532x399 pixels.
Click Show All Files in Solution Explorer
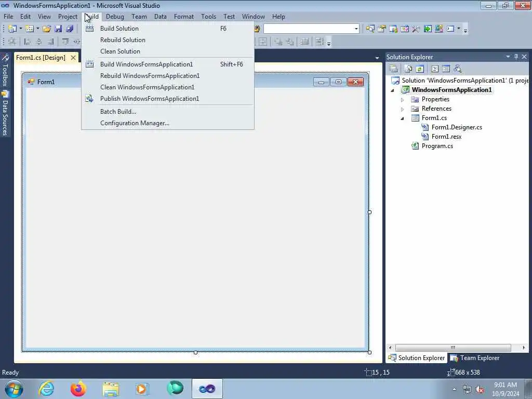[408, 69]
